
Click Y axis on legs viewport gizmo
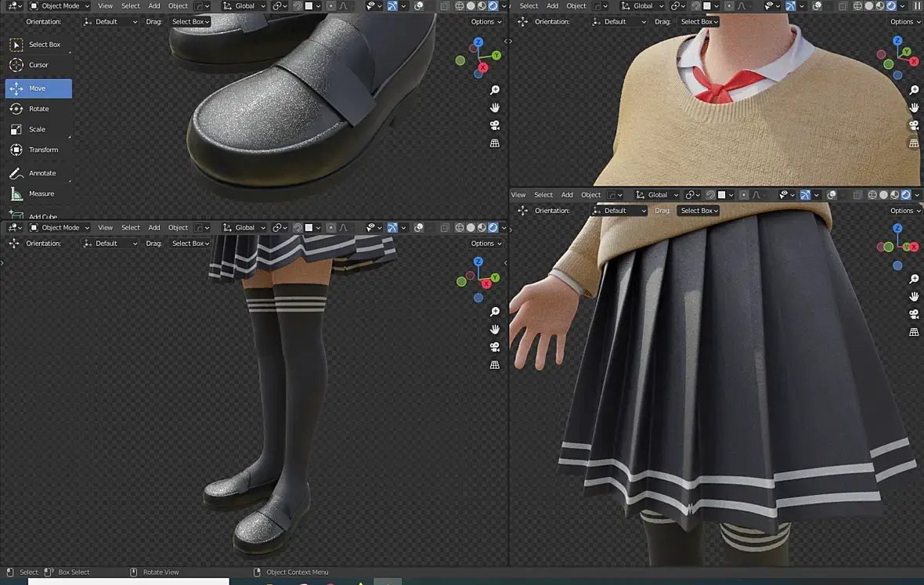[495, 277]
